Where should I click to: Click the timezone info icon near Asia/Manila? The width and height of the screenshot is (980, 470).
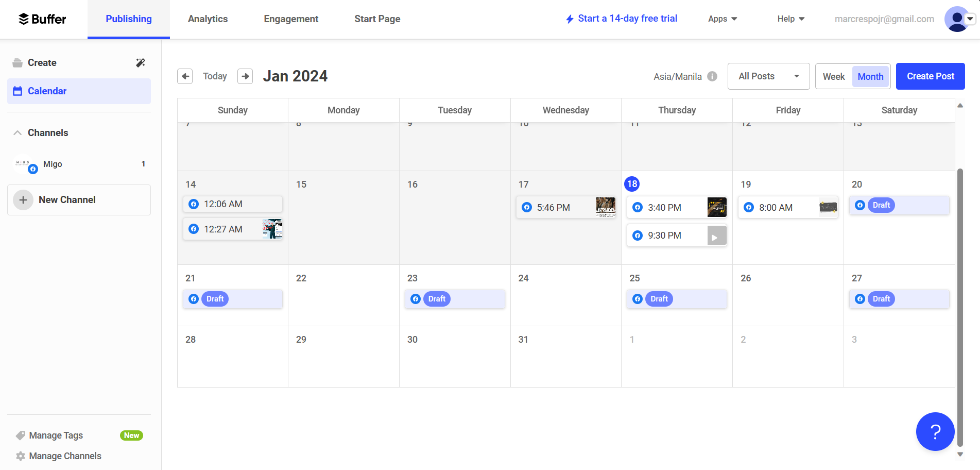[712, 76]
